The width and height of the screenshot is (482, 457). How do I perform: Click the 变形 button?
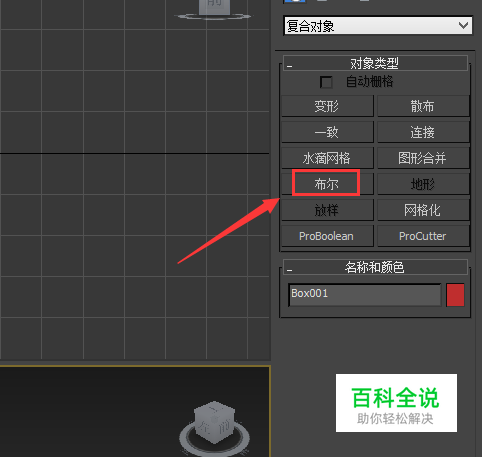(327, 106)
